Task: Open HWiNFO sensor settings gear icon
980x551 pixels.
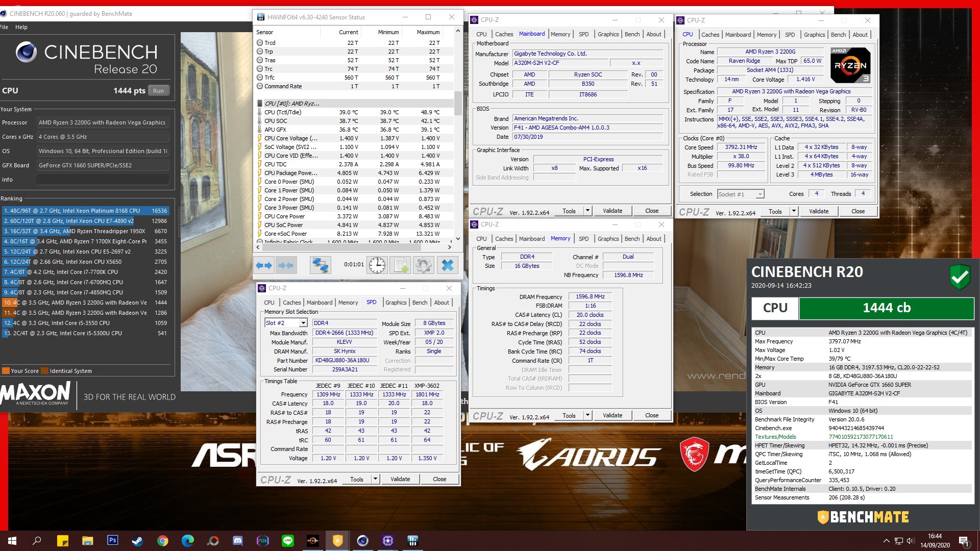Action: coord(424,265)
